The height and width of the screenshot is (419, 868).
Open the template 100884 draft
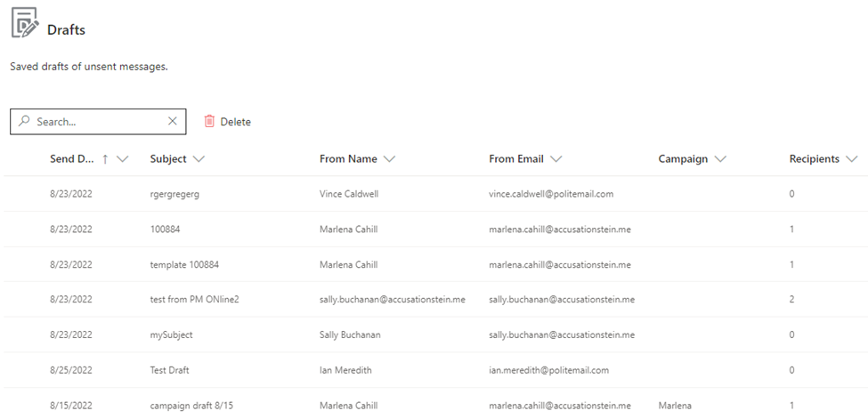coord(184,264)
